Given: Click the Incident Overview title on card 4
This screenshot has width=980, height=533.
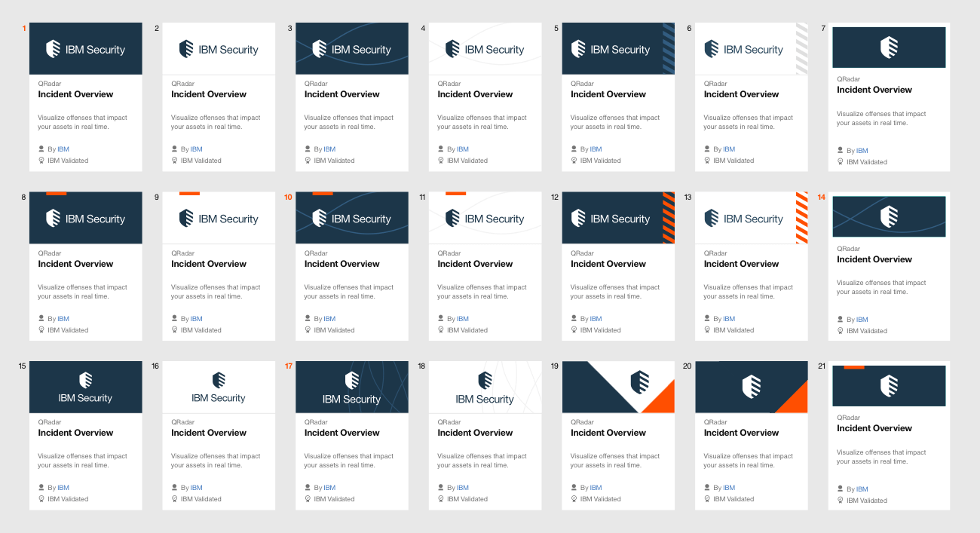Looking at the screenshot, I should [x=475, y=93].
